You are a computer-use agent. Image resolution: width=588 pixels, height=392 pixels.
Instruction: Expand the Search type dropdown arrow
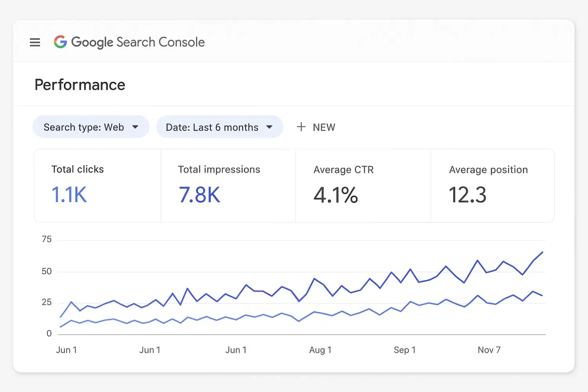(x=135, y=127)
